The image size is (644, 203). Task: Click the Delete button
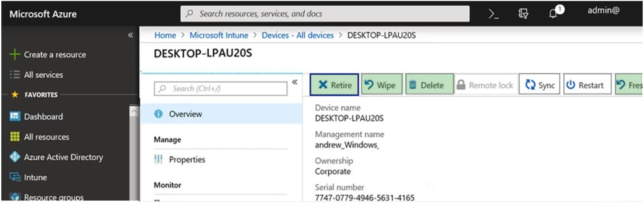[429, 84]
